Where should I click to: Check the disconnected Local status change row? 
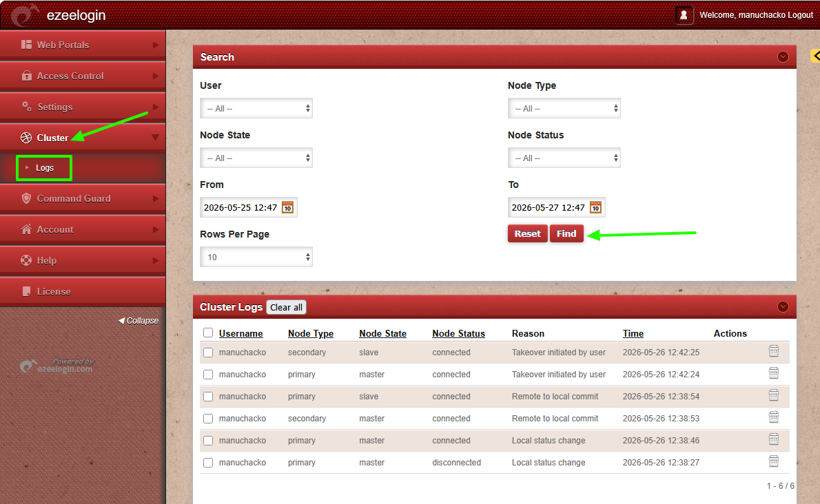coord(208,463)
